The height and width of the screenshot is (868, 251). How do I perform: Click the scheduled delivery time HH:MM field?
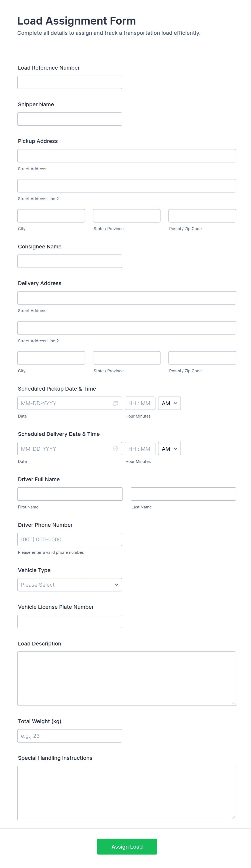click(x=140, y=449)
